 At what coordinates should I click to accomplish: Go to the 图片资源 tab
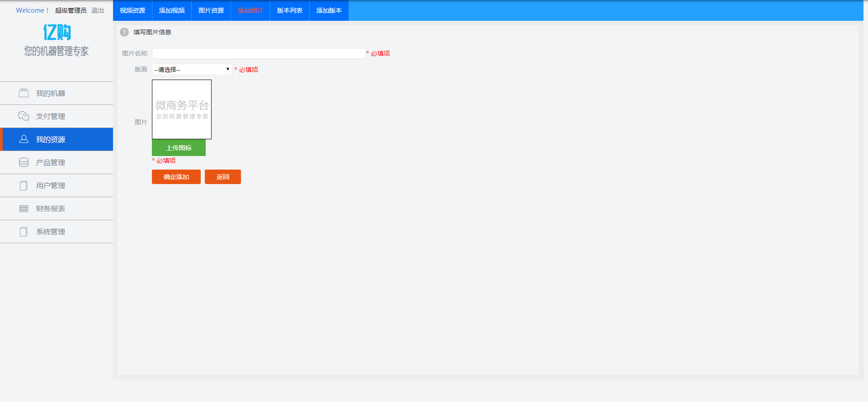211,10
